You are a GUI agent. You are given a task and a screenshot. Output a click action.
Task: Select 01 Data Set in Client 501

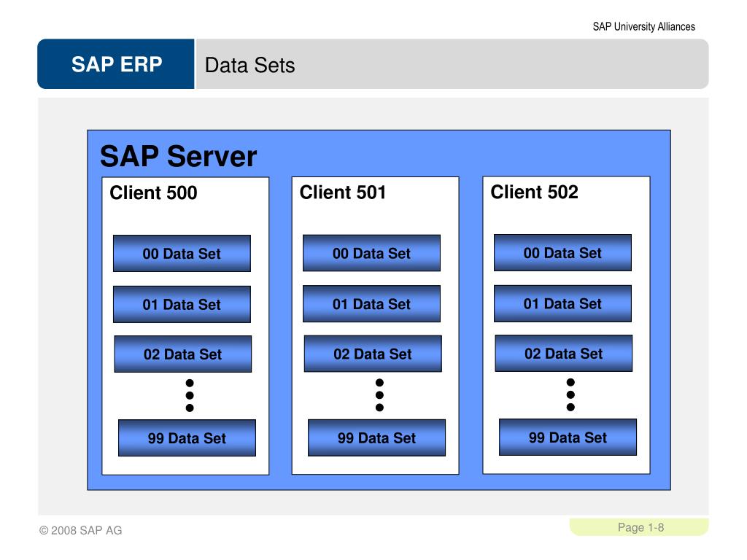(x=371, y=304)
